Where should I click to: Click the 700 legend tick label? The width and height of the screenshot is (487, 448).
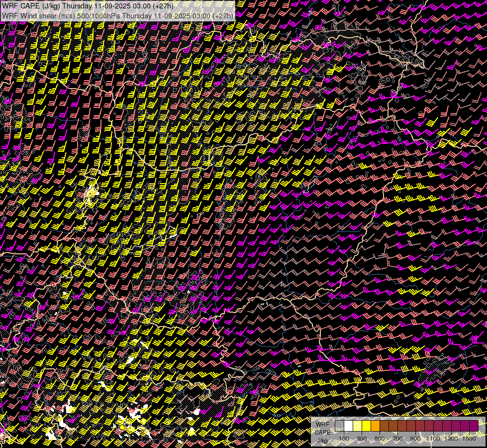point(397,439)
